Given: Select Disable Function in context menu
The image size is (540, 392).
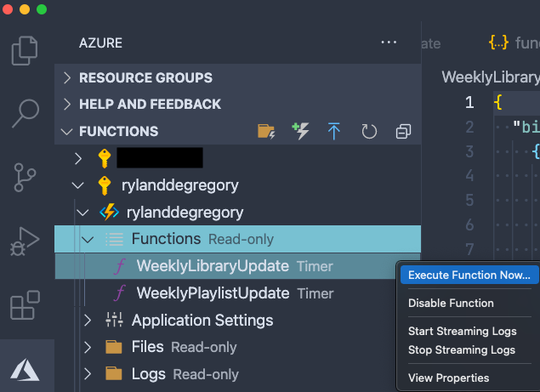Looking at the screenshot, I should pyautogui.click(x=451, y=303).
